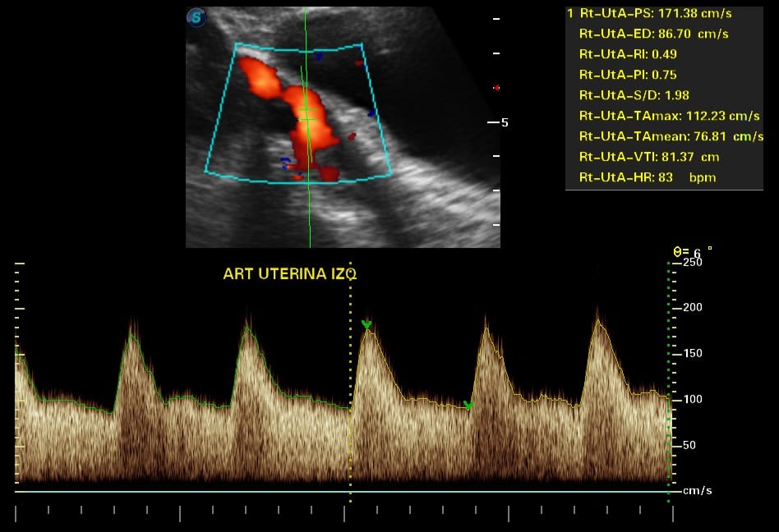
Task: Select the Rt-UtA-ED measurement row
Action: (653, 34)
